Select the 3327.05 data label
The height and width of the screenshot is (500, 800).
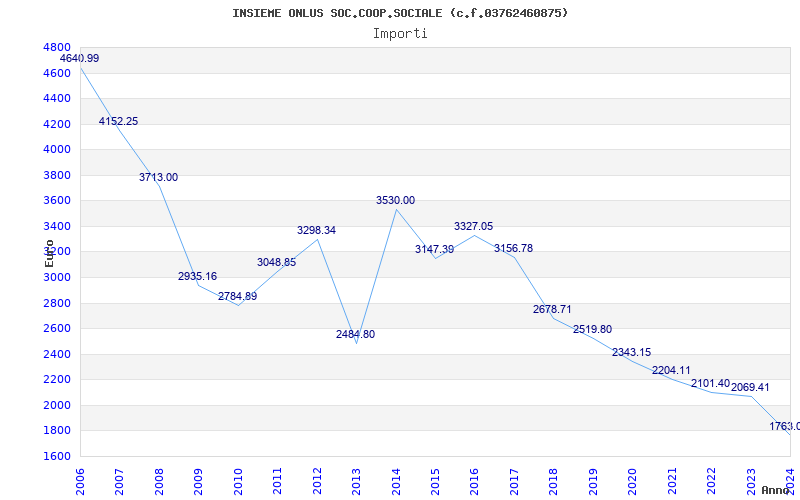coord(473,227)
